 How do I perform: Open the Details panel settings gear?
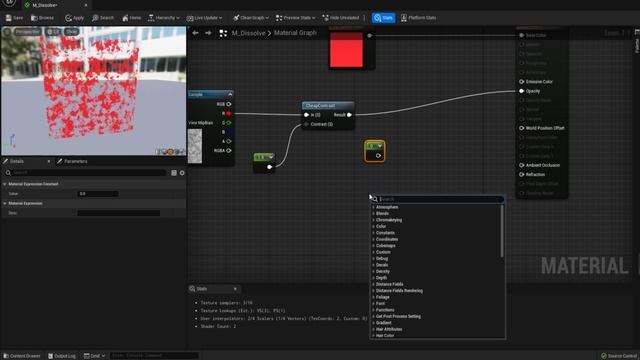pos(182,173)
